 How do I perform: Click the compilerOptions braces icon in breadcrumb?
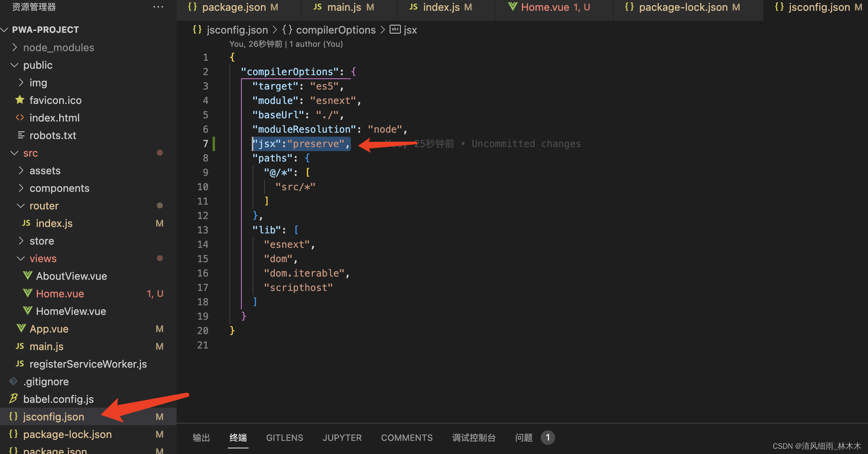(x=287, y=30)
